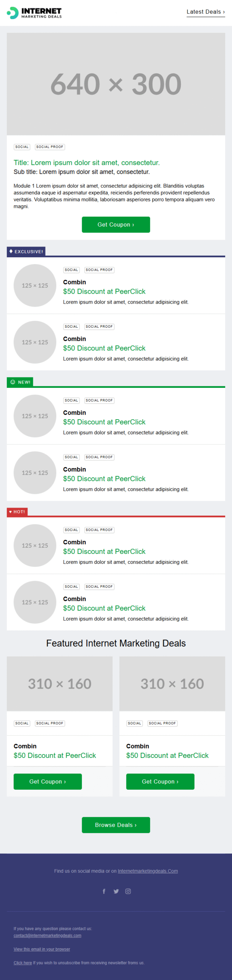Open the Instagram icon in footer

(128, 891)
